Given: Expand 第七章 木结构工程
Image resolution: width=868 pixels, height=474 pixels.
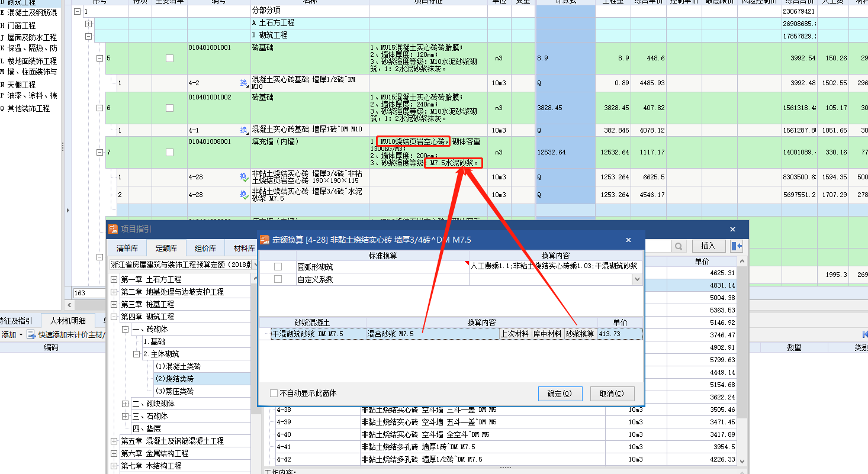Looking at the screenshot, I should (x=114, y=466).
